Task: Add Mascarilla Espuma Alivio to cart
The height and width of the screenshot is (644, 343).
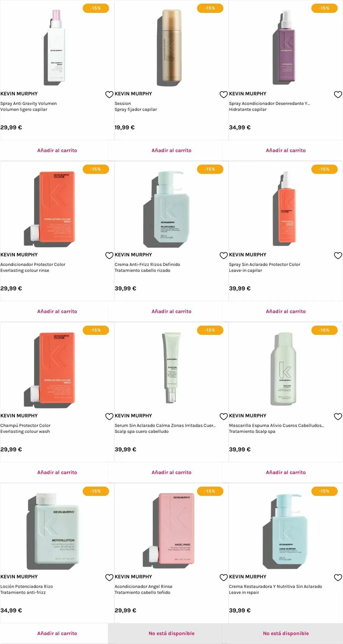Action: click(x=286, y=472)
